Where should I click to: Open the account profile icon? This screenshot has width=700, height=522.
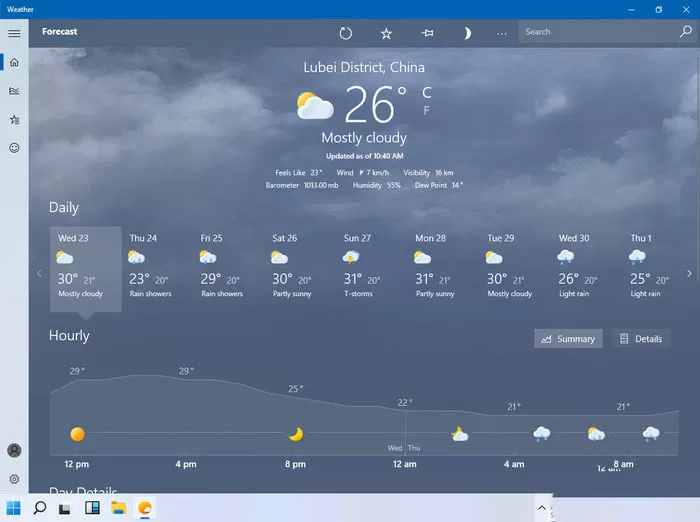[x=14, y=451]
